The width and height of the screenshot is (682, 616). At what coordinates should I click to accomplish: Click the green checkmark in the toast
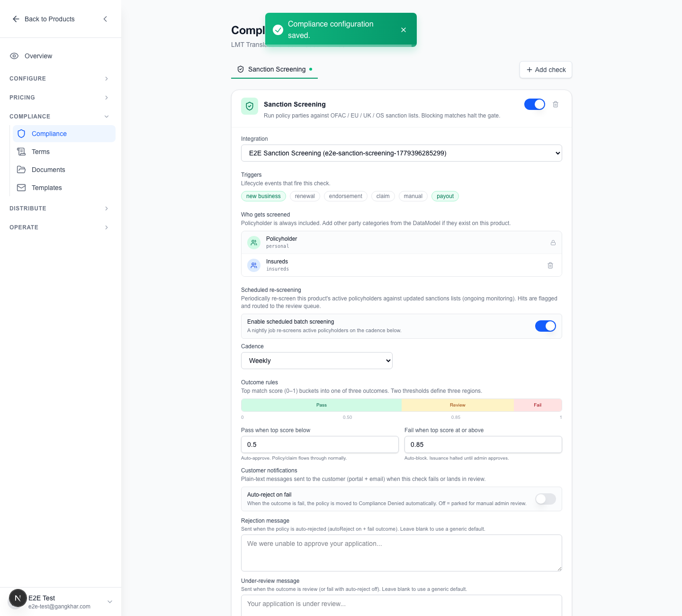[x=278, y=30]
